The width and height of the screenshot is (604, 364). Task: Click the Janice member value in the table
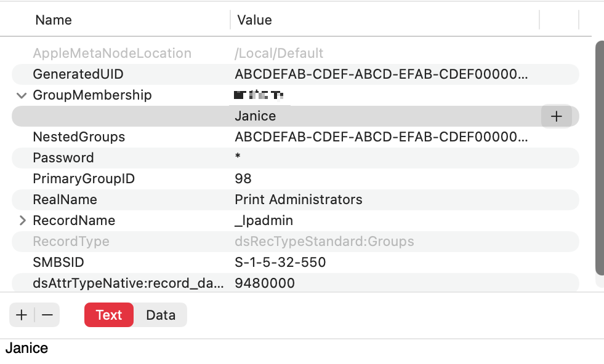256,116
